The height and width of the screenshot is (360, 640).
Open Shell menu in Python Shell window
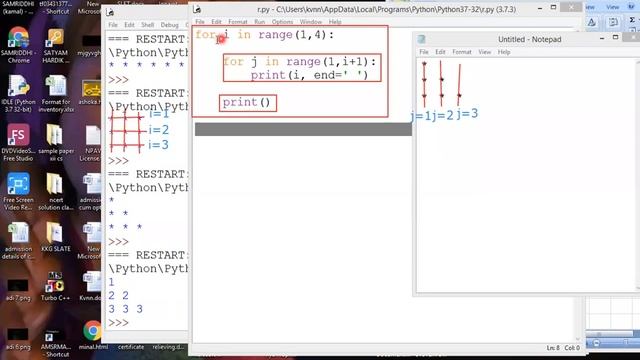coord(148,25)
